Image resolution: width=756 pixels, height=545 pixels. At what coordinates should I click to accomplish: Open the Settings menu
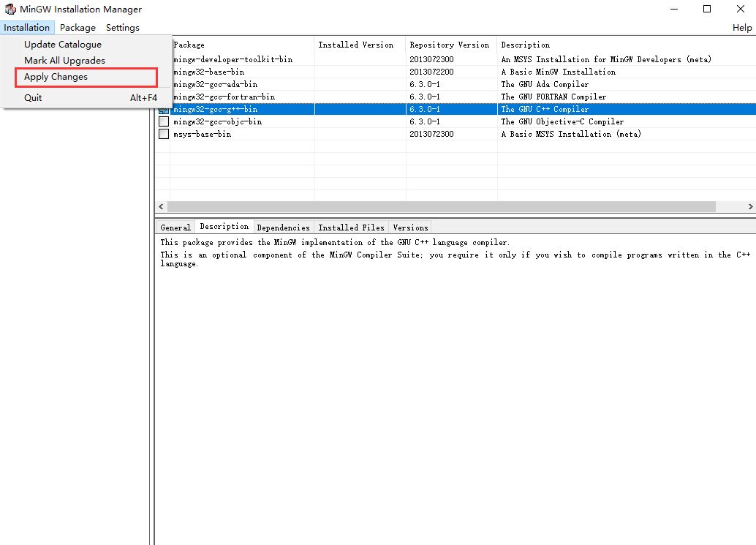tap(122, 27)
